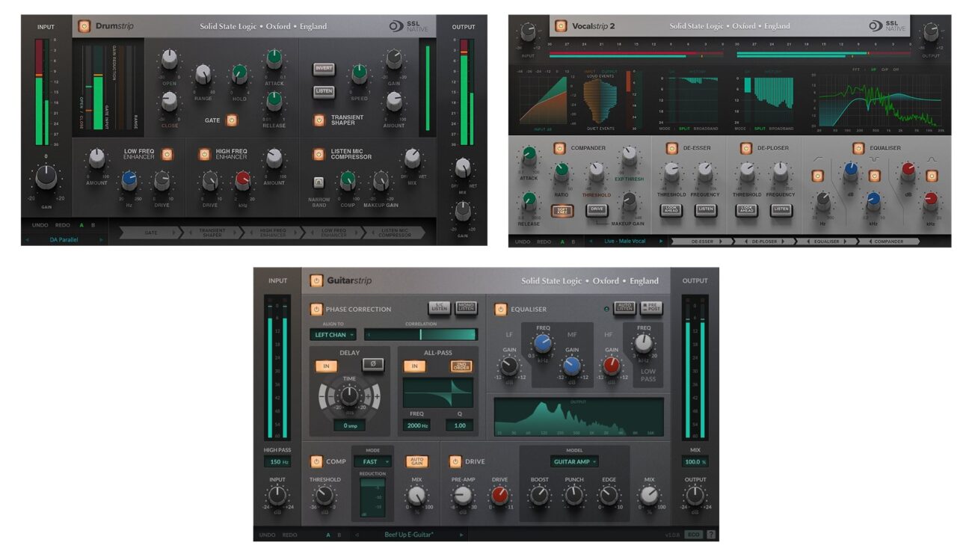Toggle Invert in Drumstrip Transient Shaper
This screenshot has height=560, width=972.
[x=324, y=69]
